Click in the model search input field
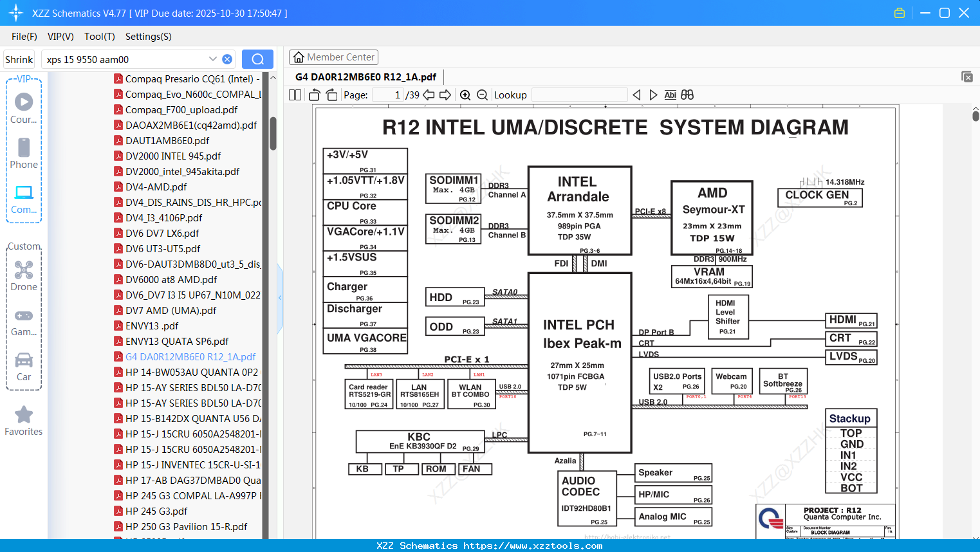980x552 pixels. coord(124,59)
